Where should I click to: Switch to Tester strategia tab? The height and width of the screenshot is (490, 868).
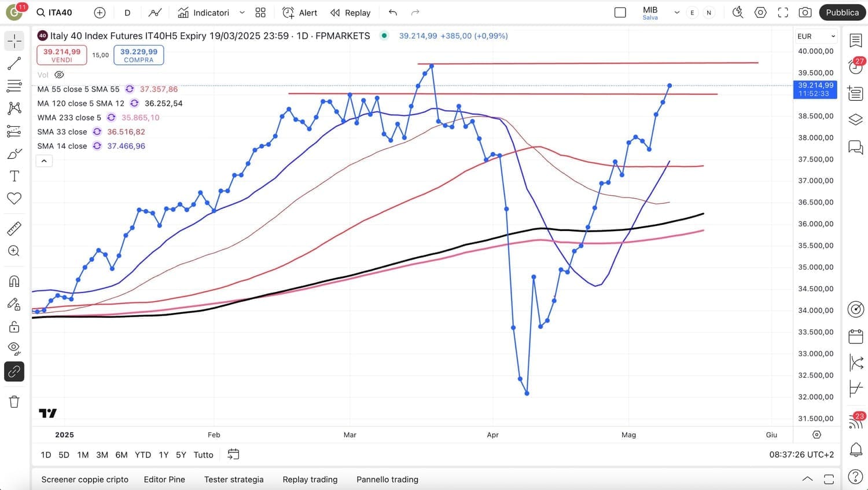tap(234, 479)
